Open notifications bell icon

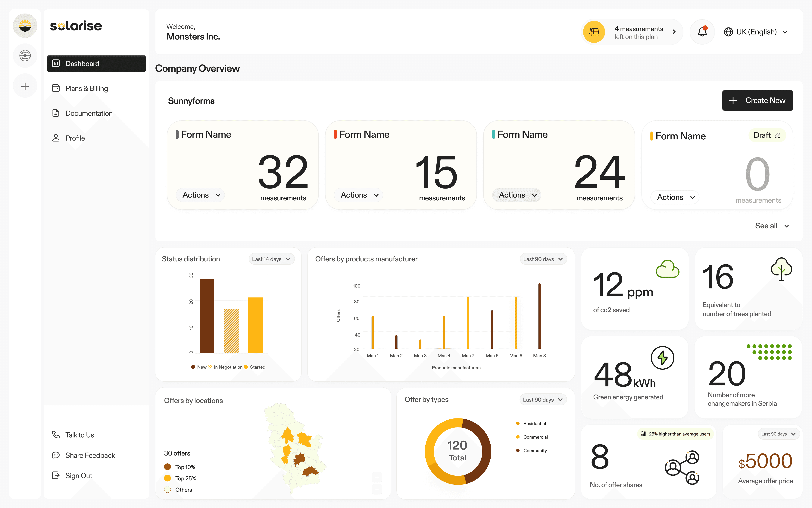[702, 32]
